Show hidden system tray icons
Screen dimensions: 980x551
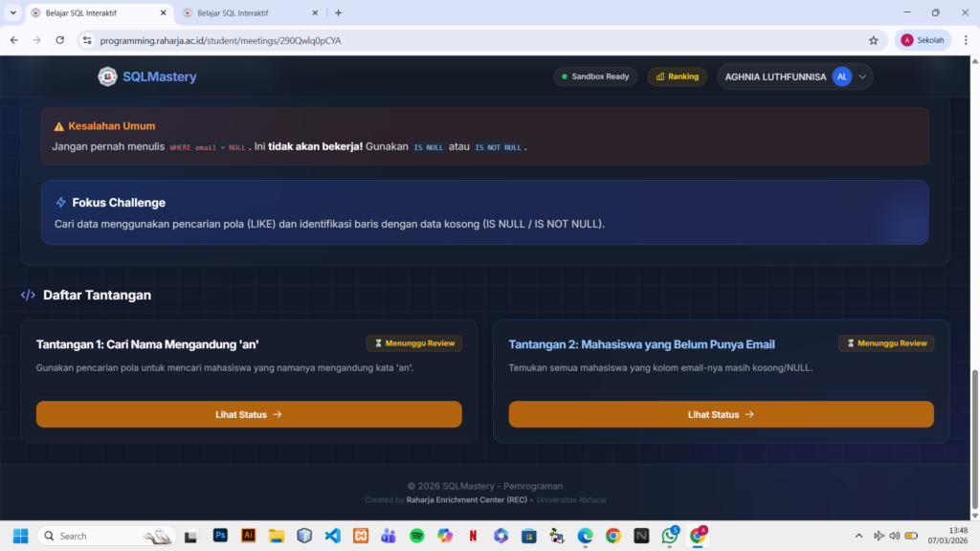point(858,536)
